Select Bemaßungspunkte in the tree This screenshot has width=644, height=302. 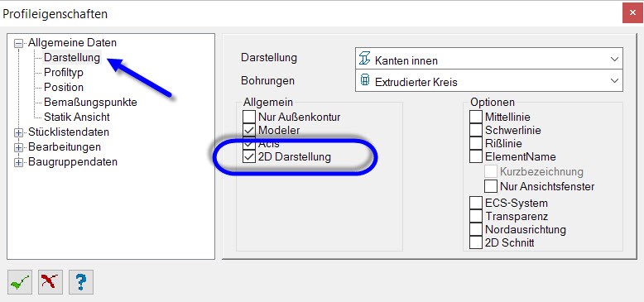coord(90,102)
